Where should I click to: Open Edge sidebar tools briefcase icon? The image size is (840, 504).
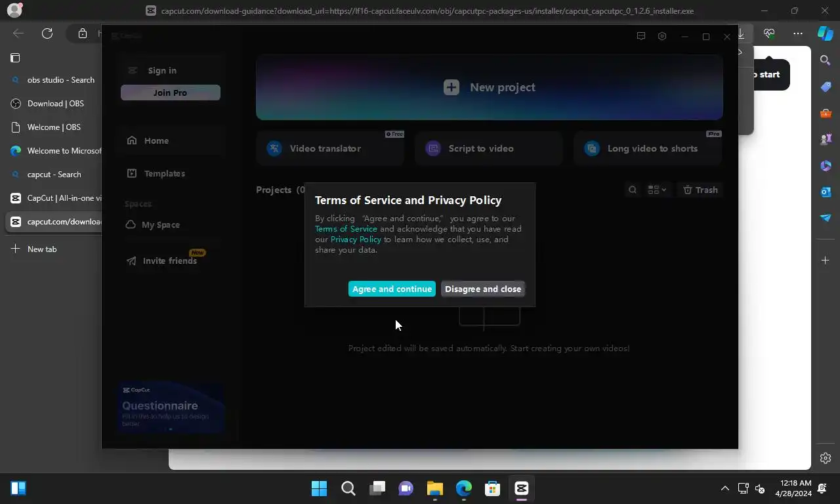coord(826,113)
